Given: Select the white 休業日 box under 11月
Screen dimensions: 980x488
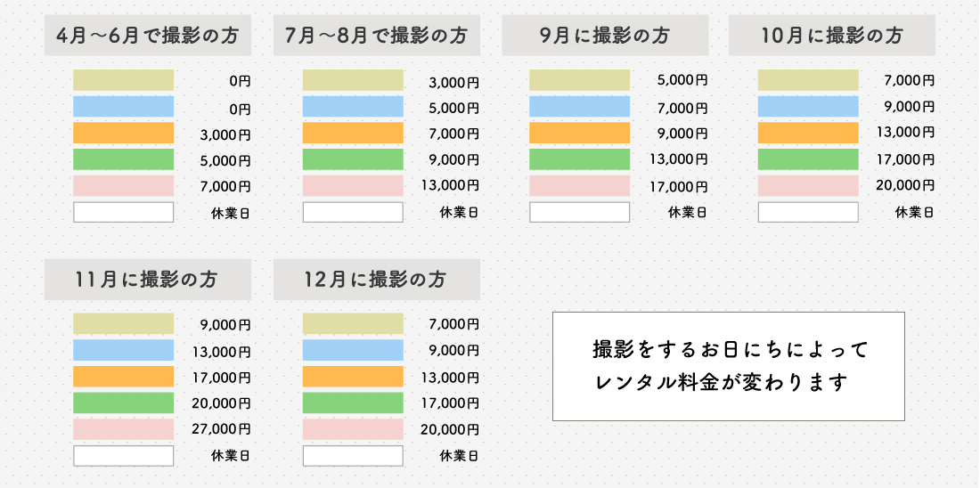Looking at the screenshot, I should point(124,456).
